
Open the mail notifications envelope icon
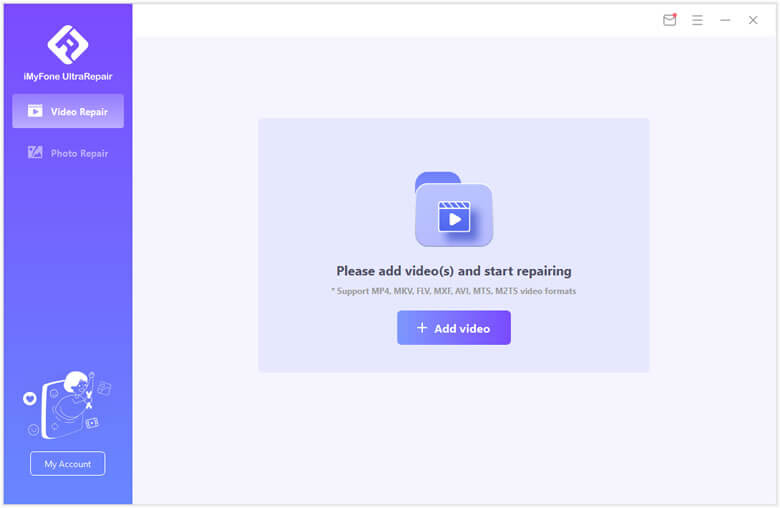pyautogui.click(x=670, y=20)
